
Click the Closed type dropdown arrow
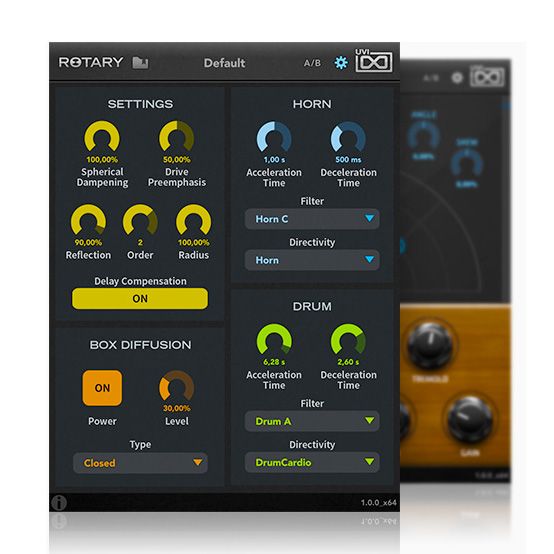(x=198, y=462)
